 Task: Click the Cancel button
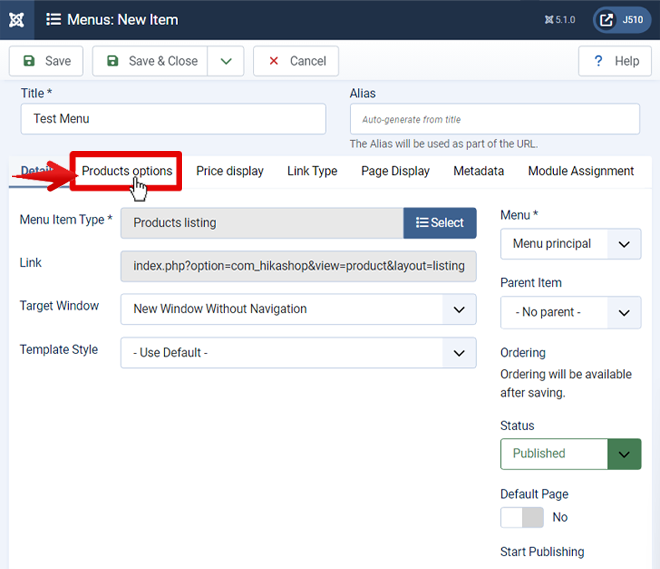pos(296,61)
